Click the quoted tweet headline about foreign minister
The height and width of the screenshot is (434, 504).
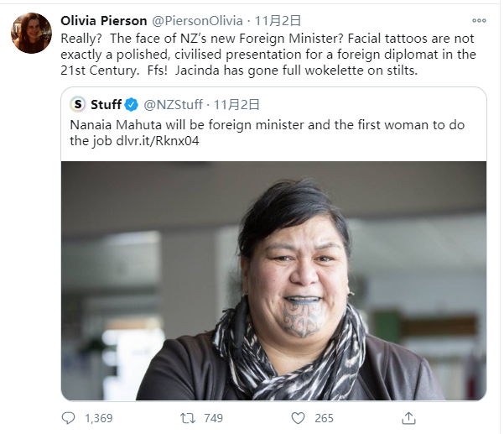click(x=267, y=125)
